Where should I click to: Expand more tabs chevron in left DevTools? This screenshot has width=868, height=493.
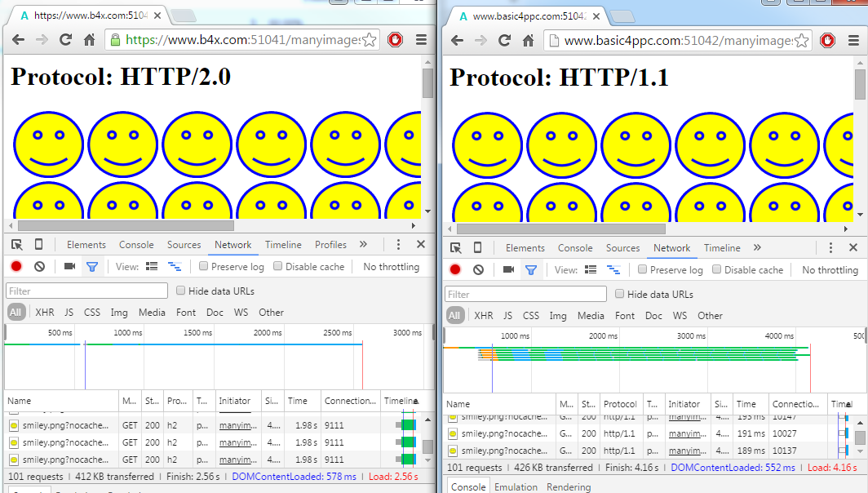click(x=363, y=244)
